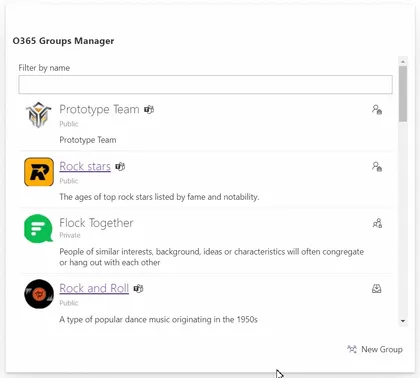Click the scrollbar down arrow
Viewport: 420px width, 378px height.
(403, 321)
